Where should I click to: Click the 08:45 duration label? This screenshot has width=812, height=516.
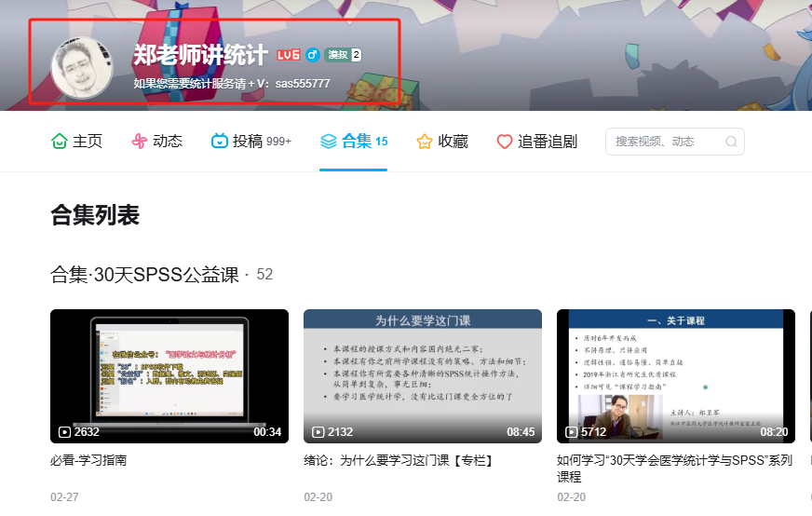(521, 432)
